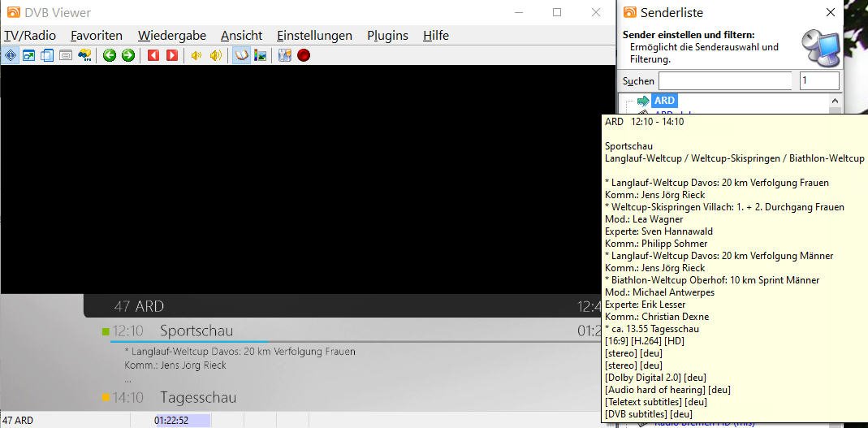Open the TV/Radio menu
The image size is (868, 428).
[x=30, y=36]
